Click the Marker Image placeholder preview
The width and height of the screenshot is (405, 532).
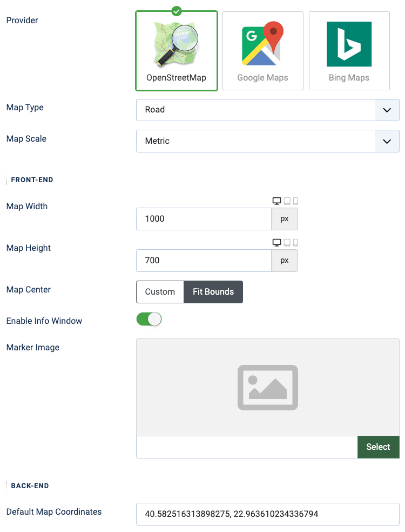268,388
